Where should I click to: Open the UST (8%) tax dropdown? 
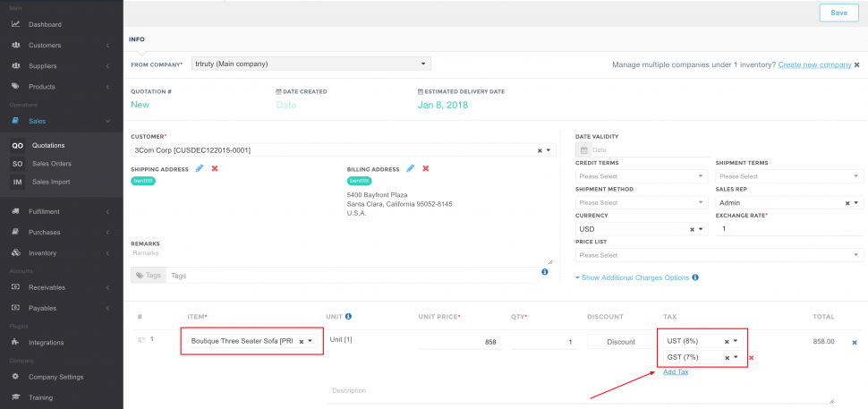pos(736,342)
